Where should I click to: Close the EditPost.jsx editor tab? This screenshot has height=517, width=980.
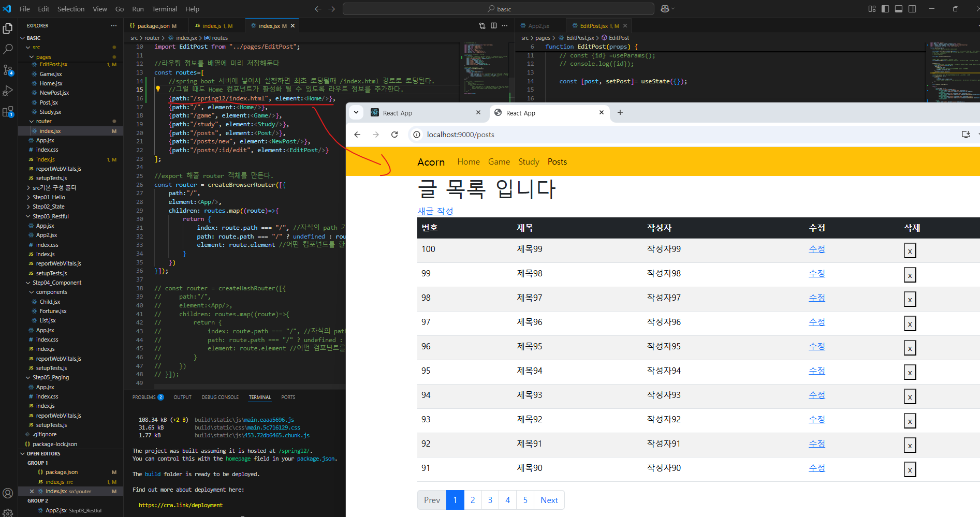click(x=625, y=25)
